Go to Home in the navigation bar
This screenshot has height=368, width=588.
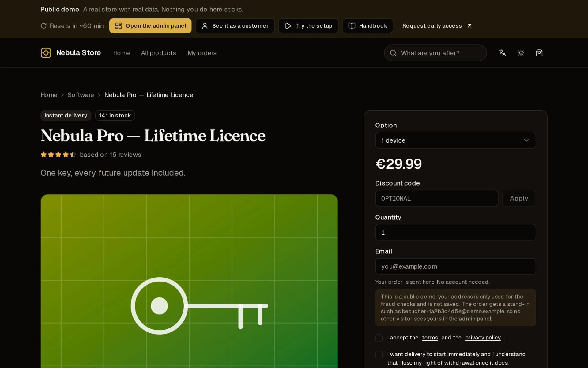121,53
